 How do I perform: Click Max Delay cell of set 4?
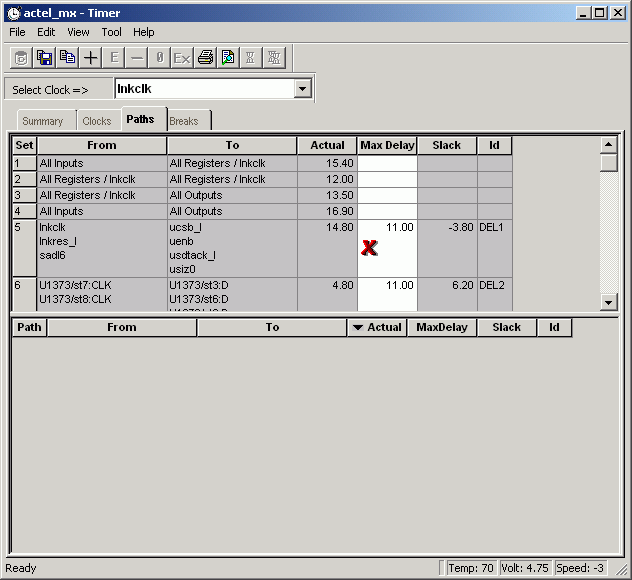[387, 212]
